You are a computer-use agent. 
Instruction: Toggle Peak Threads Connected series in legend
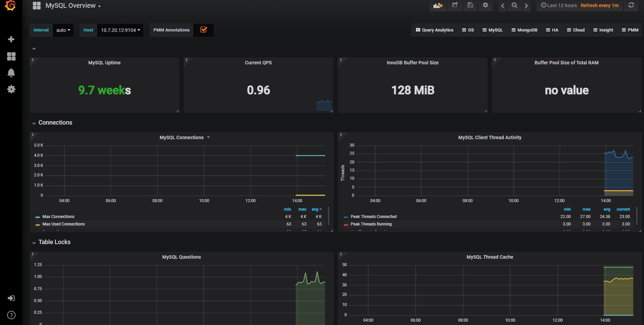click(x=374, y=217)
